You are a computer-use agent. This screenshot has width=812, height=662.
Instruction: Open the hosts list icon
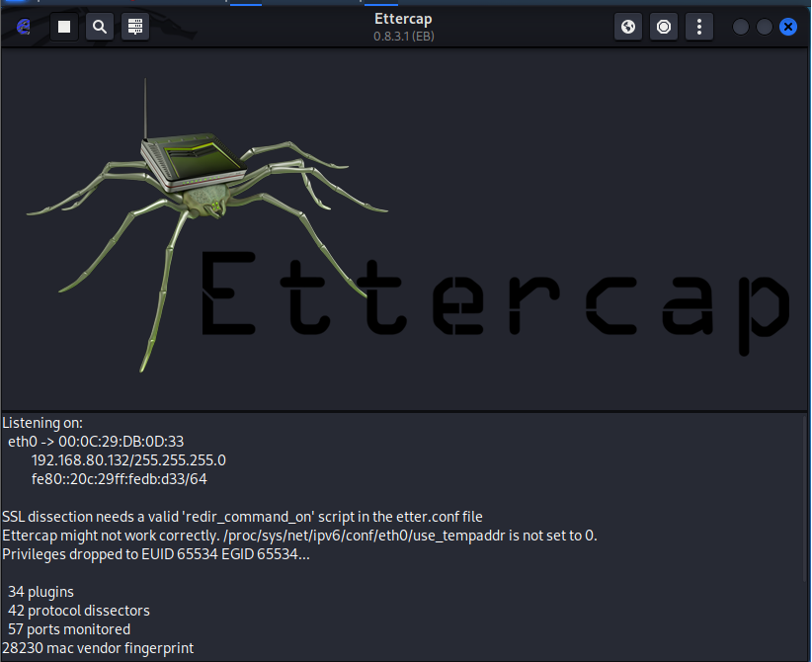[135, 27]
